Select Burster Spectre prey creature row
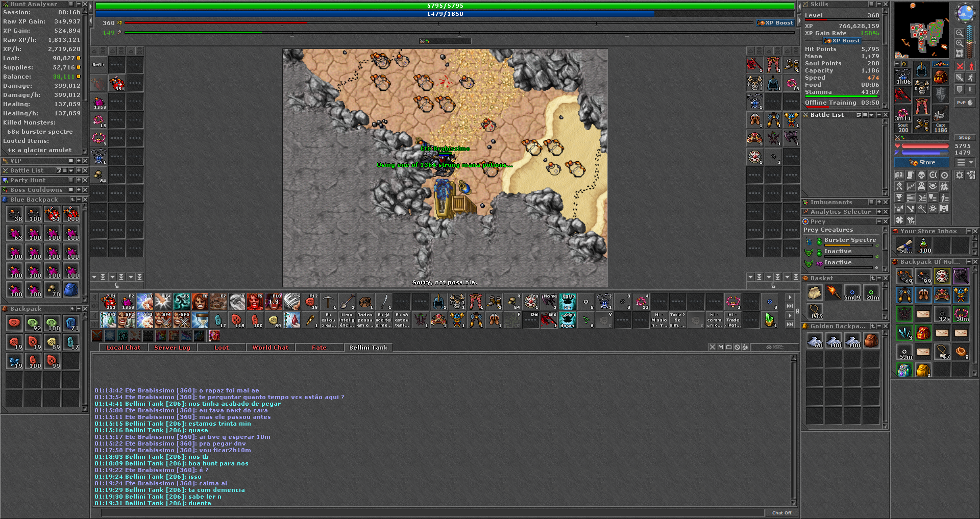Screen dimensions: 980x519 (842, 241)
